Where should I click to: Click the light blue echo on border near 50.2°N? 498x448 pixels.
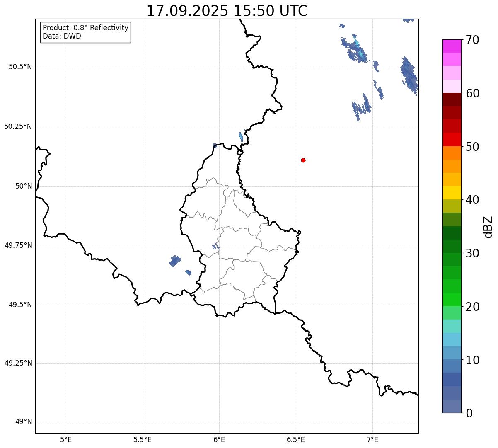[241, 137]
